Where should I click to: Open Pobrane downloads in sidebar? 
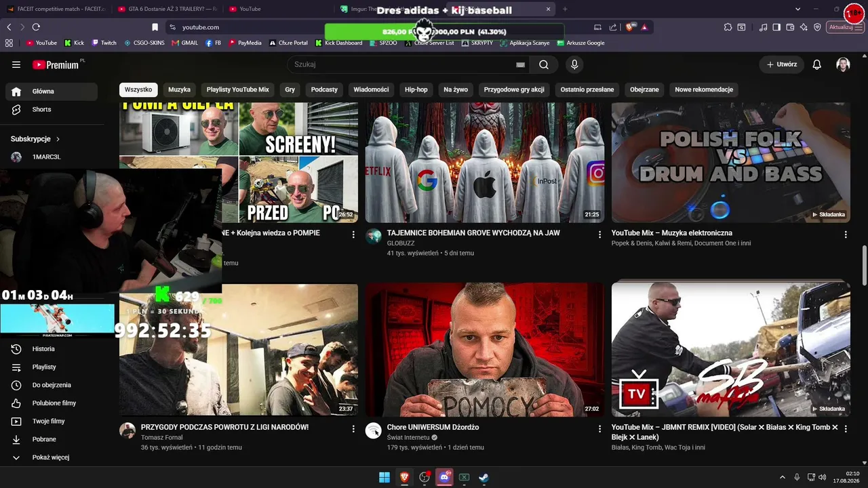(52, 439)
